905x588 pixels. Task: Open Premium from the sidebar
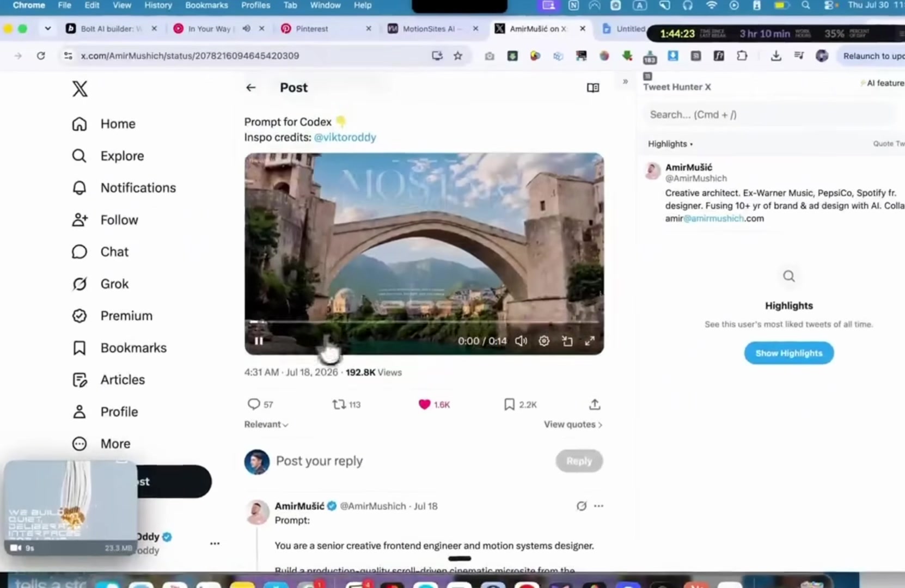pos(113,316)
